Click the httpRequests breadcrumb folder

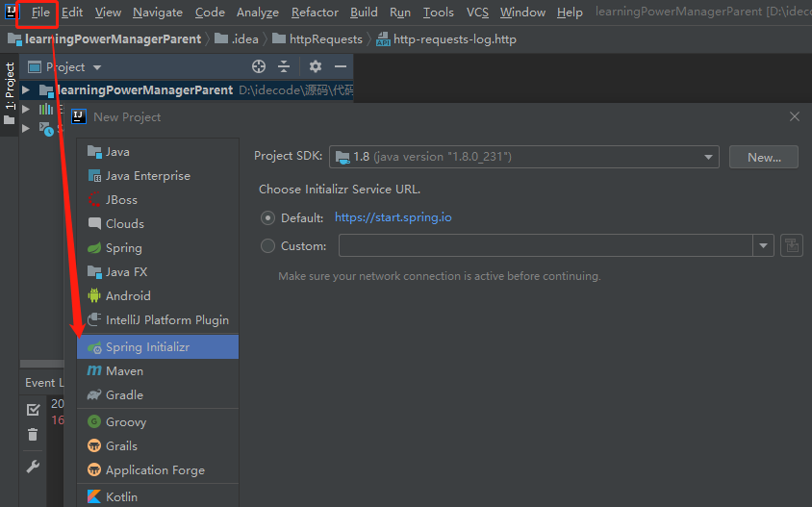[317, 39]
